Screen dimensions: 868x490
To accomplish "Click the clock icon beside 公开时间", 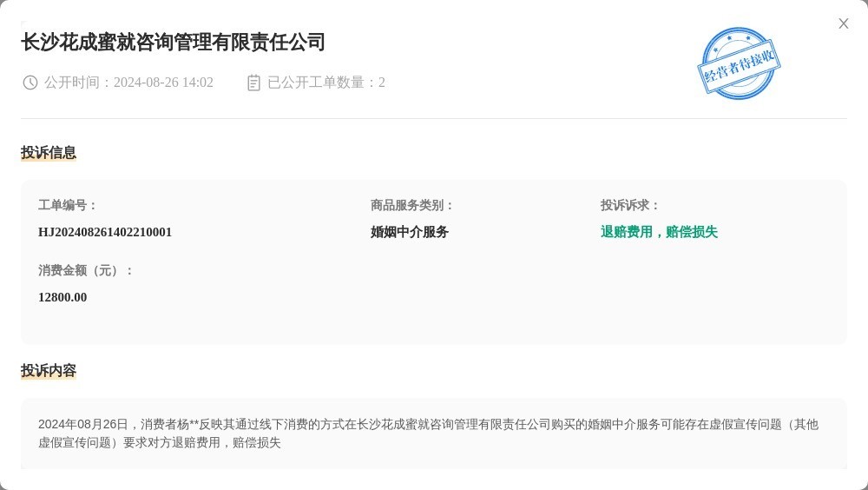I will click(30, 83).
